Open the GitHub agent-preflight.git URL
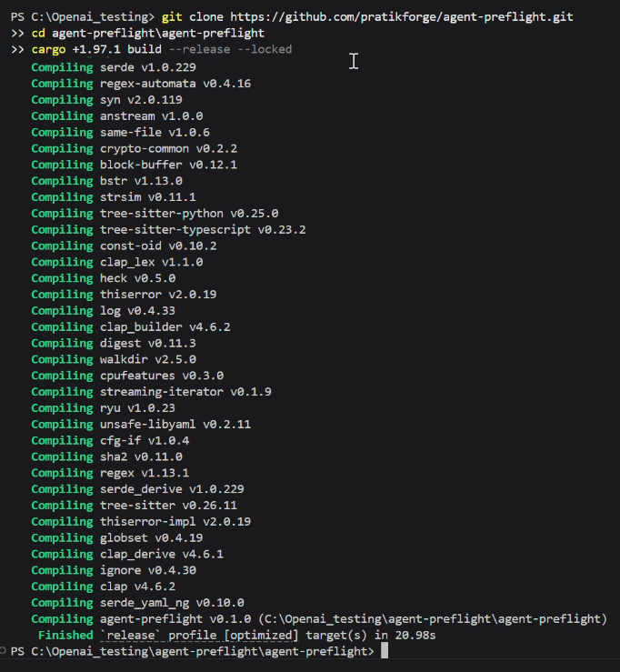 point(402,16)
